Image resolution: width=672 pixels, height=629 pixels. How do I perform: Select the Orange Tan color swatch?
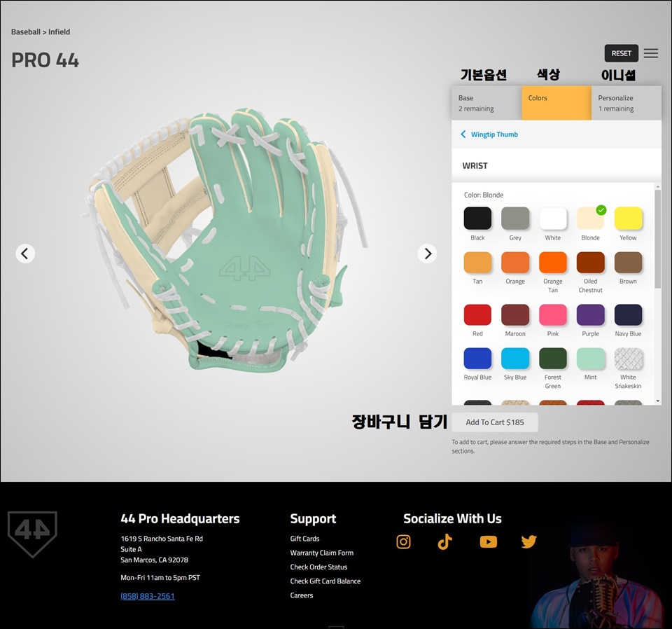click(x=553, y=262)
